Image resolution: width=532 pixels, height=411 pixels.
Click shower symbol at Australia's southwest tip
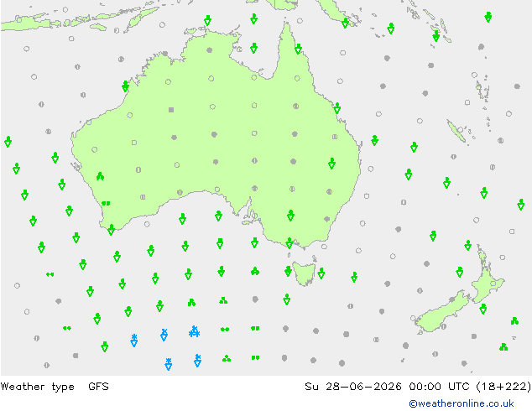pos(112,230)
